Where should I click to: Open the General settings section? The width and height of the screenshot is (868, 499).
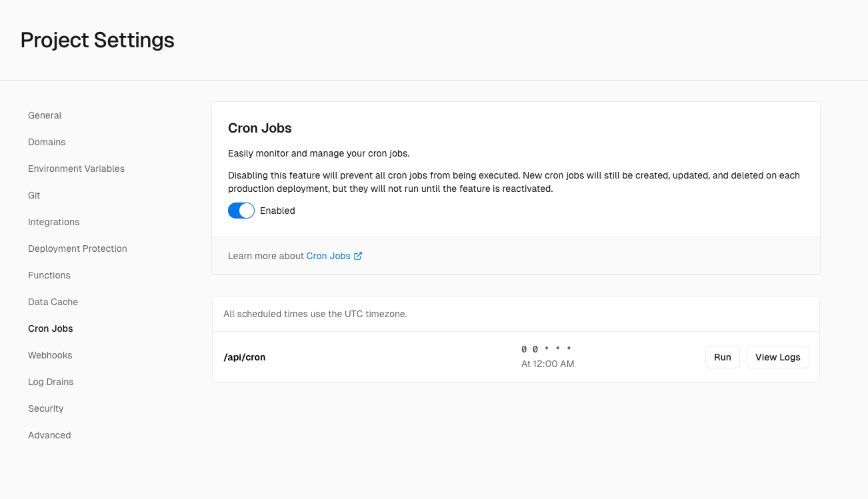point(45,115)
